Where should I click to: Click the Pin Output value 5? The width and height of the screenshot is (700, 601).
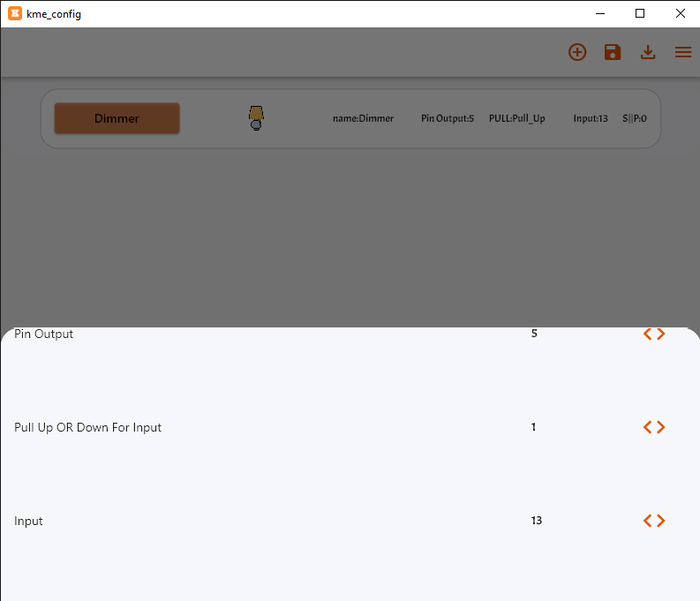pyautogui.click(x=534, y=334)
